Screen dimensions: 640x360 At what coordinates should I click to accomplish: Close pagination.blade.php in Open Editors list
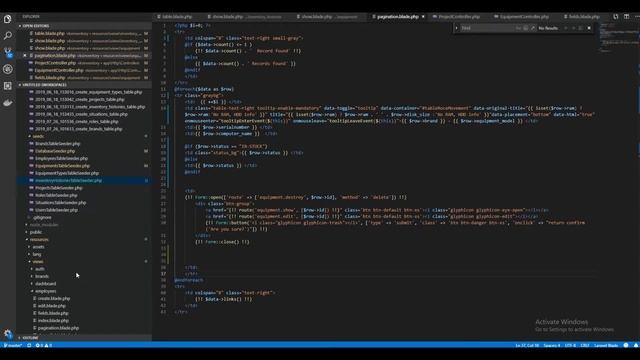click(25, 56)
